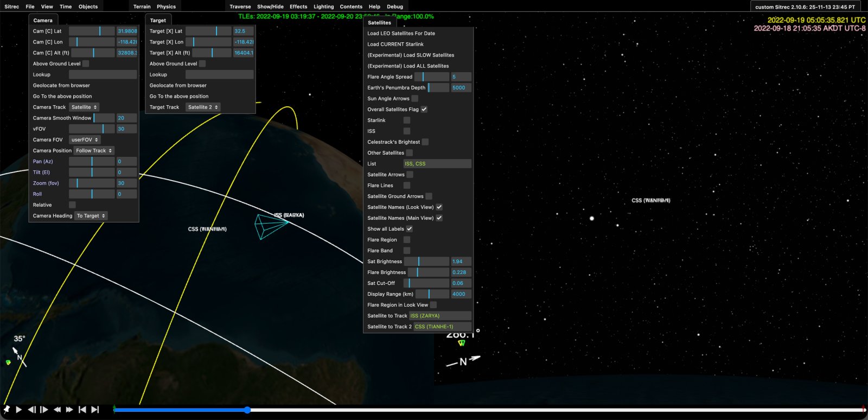Image resolution: width=868 pixels, height=420 pixels.
Task: Step back one frame
Action: (32, 410)
